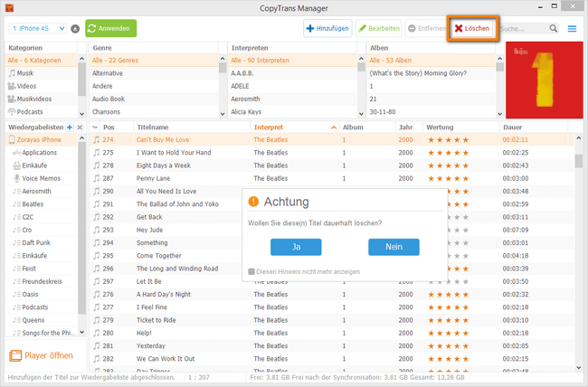This screenshot has height=387, width=588.
Task: Click the Player öffnen icon
Action: (15, 355)
